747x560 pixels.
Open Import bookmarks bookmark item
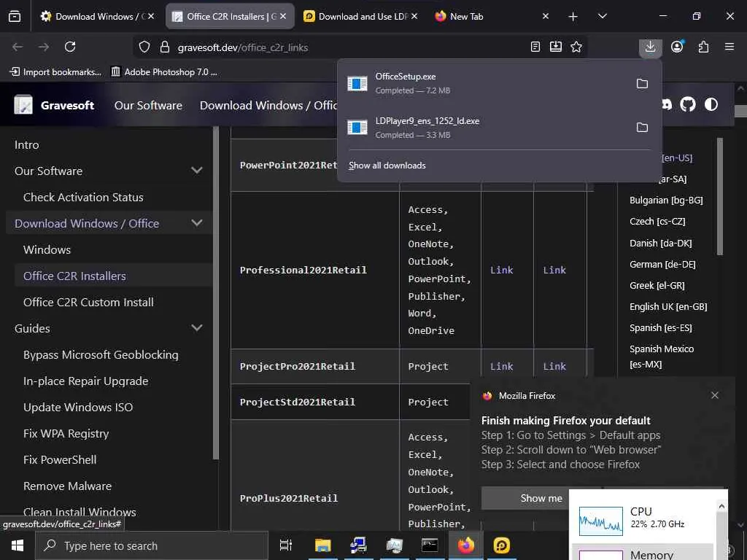[x=55, y=72]
